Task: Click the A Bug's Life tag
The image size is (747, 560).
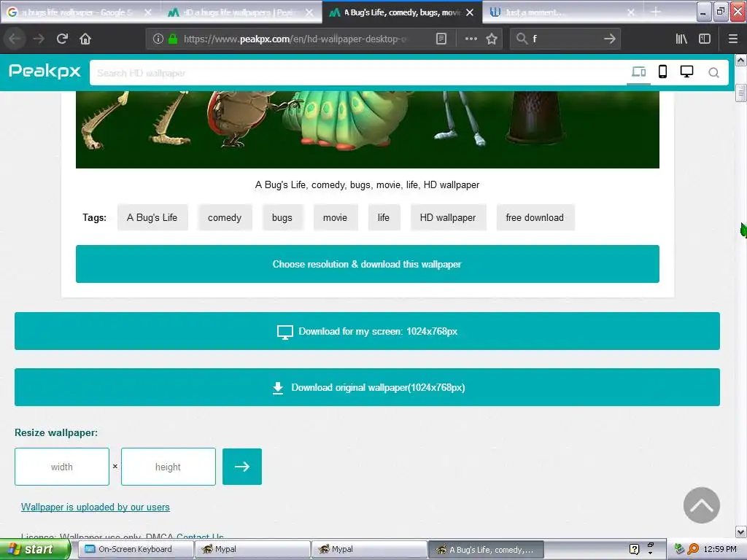Action: click(152, 217)
